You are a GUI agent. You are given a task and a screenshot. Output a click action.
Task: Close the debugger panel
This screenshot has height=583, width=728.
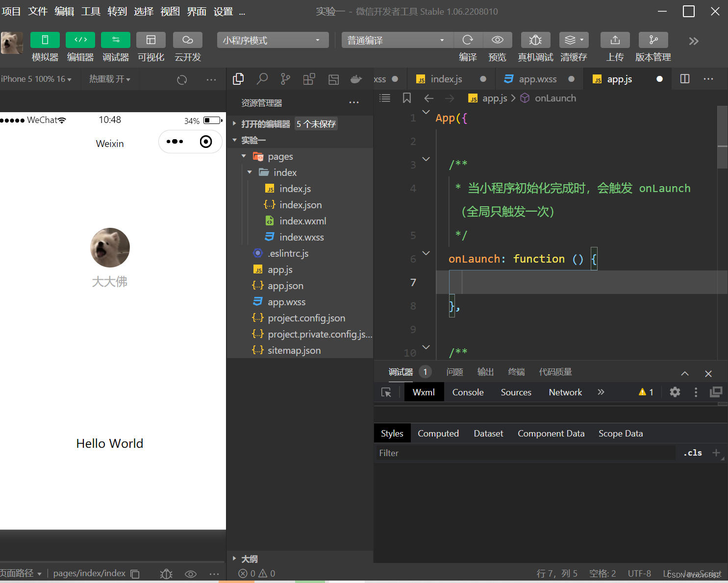click(x=708, y=374)
